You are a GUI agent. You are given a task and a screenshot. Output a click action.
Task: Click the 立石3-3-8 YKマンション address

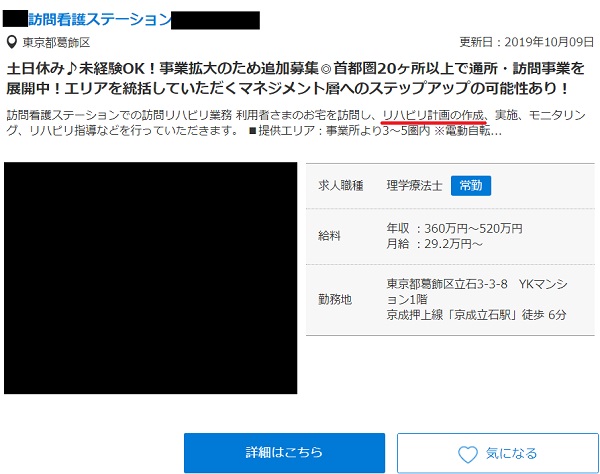(x=480, y=290)
